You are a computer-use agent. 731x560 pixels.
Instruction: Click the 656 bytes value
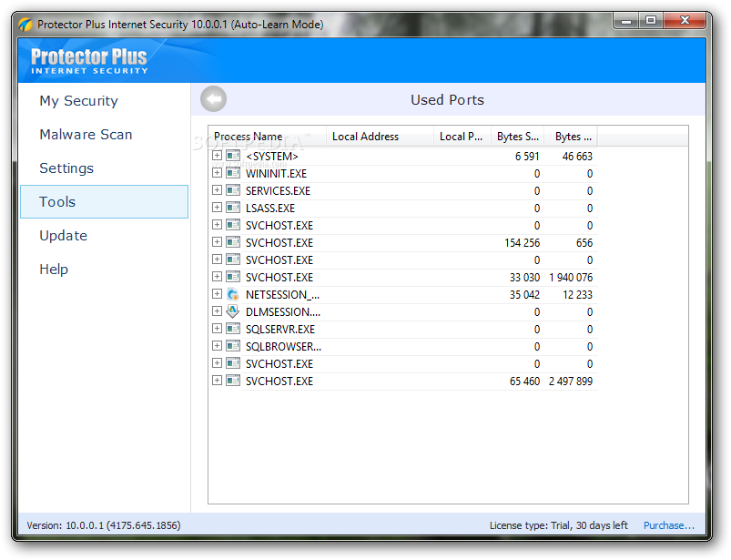pyautogui.click(x=584, y=242)
